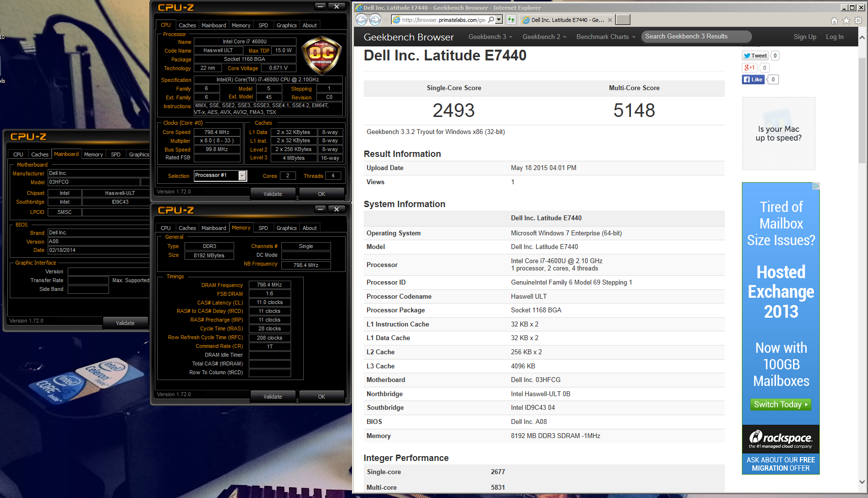Open SPD tab in the Mainboard CPU-Z window
The height and width of the screenshot is (498, 868).
pyautogui.click(x=115, y=154)
